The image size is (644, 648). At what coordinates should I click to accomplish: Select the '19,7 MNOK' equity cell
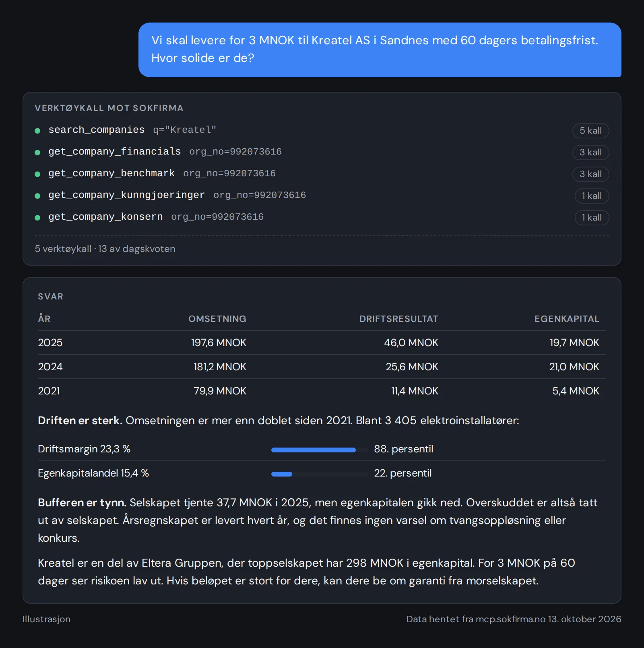coord(574,343)
